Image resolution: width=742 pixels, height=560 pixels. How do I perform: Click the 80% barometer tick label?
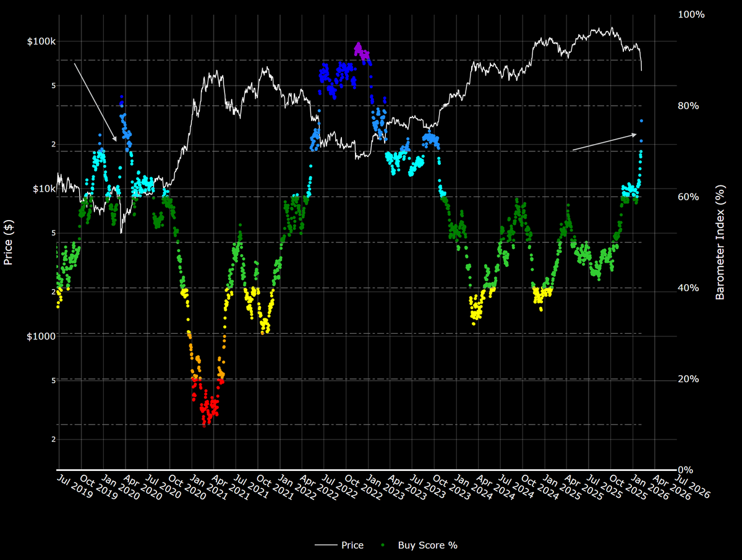688,106
